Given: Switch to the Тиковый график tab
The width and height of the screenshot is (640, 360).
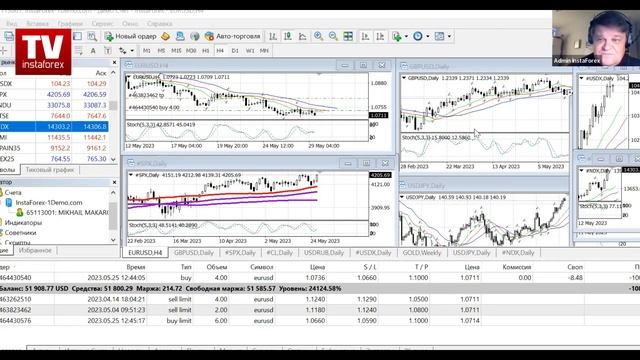Looking at the screenshot, I should pos(49,170).
